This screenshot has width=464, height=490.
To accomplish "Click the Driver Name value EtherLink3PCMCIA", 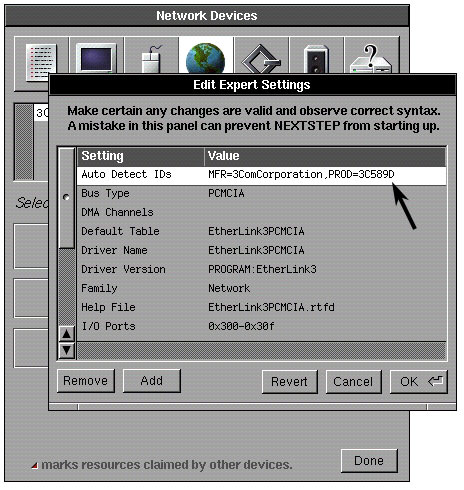I will pyautogui.click(x=256, y=250).
